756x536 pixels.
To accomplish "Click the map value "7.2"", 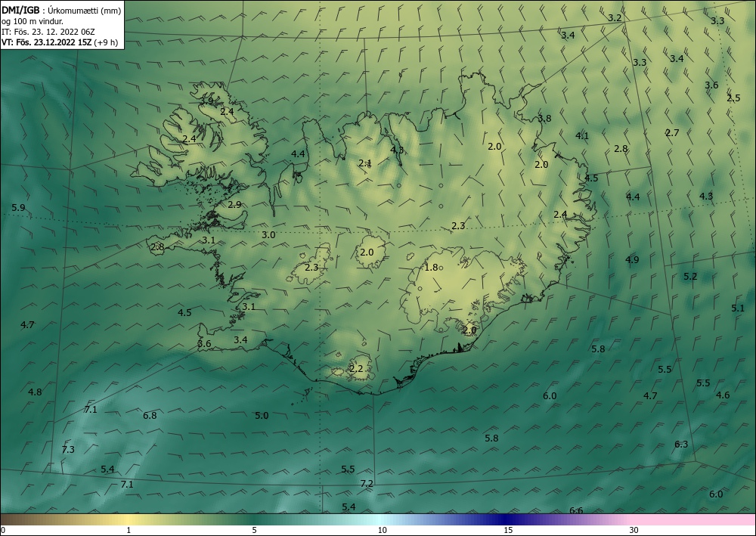I will [x=367, y=484].
